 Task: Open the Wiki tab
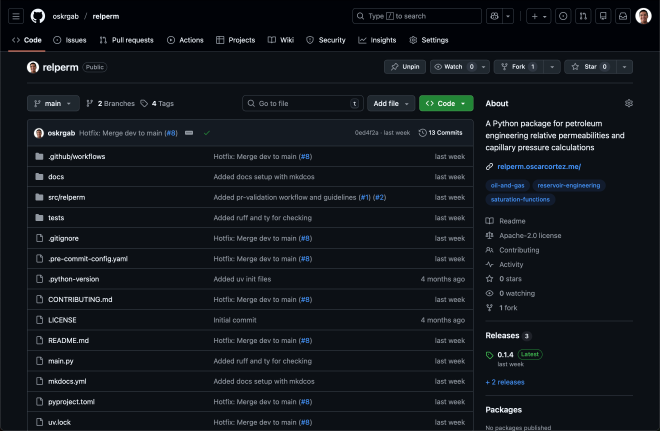[x=281, y=40]
